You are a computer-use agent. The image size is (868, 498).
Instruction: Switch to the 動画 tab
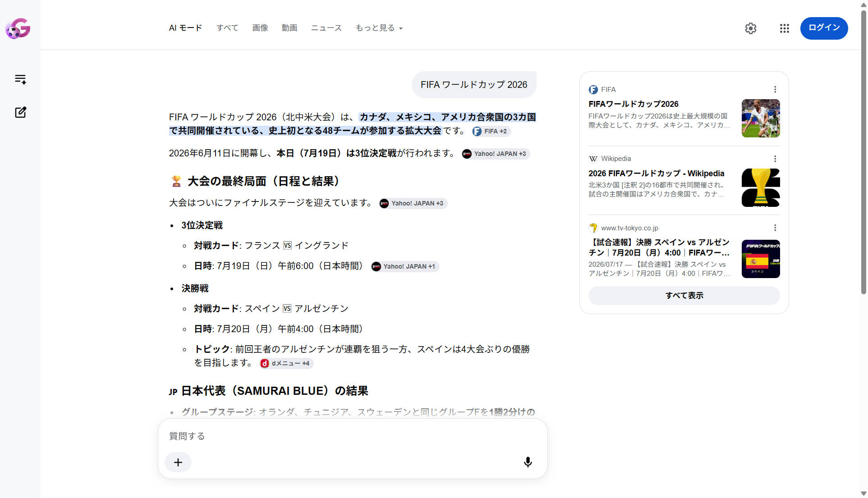289,28
